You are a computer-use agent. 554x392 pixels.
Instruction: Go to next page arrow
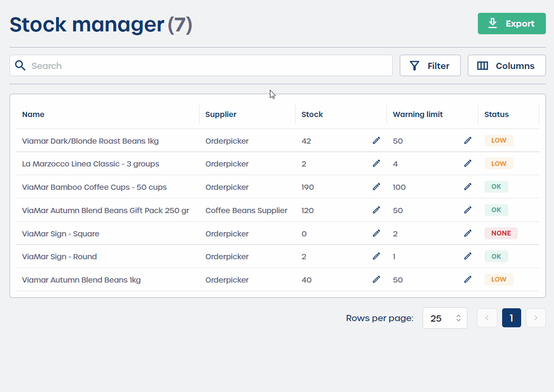pos(535,318)
